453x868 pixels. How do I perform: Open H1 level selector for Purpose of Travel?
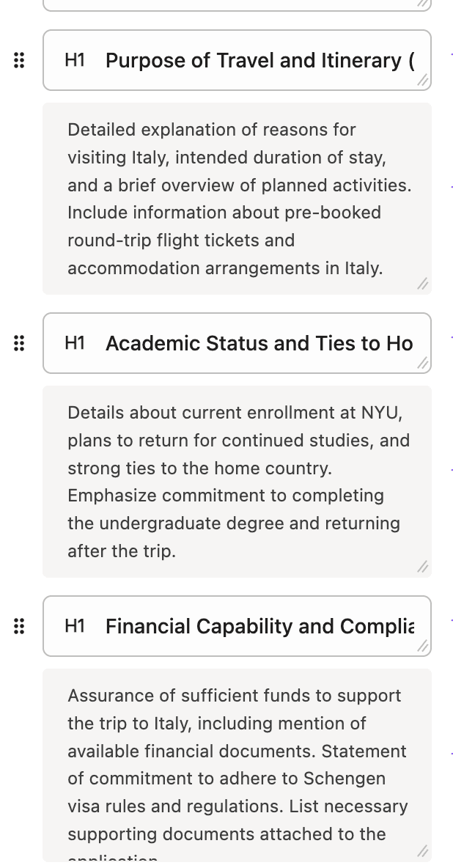click(x=75, y=60)
